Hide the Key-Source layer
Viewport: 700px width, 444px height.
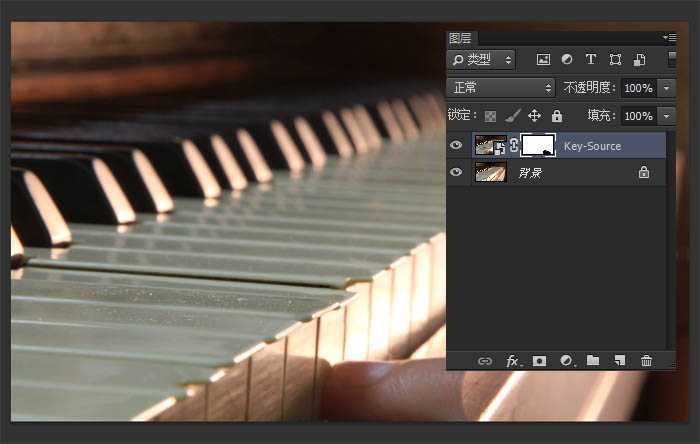click(456, 145)
